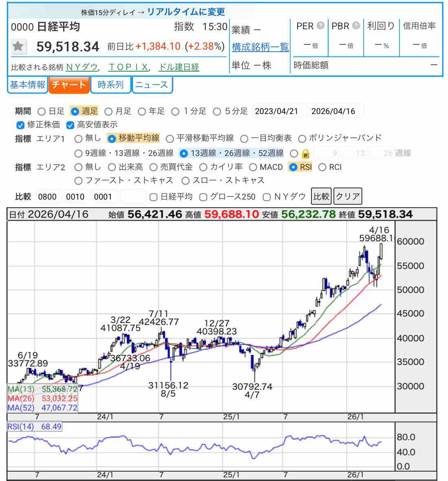Choose the MACD indicator option
Screen dimensions: 448x481
click(253, 167)
